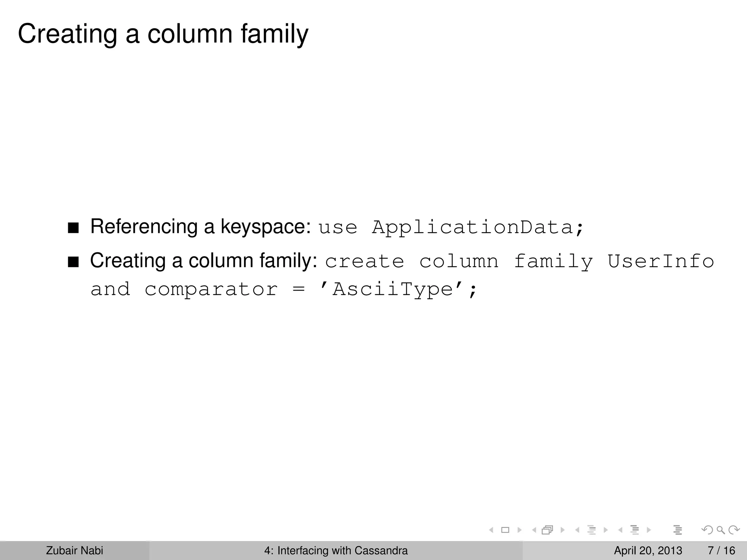Click the slide rectangle navigation icon

click(x=505, y=530)
